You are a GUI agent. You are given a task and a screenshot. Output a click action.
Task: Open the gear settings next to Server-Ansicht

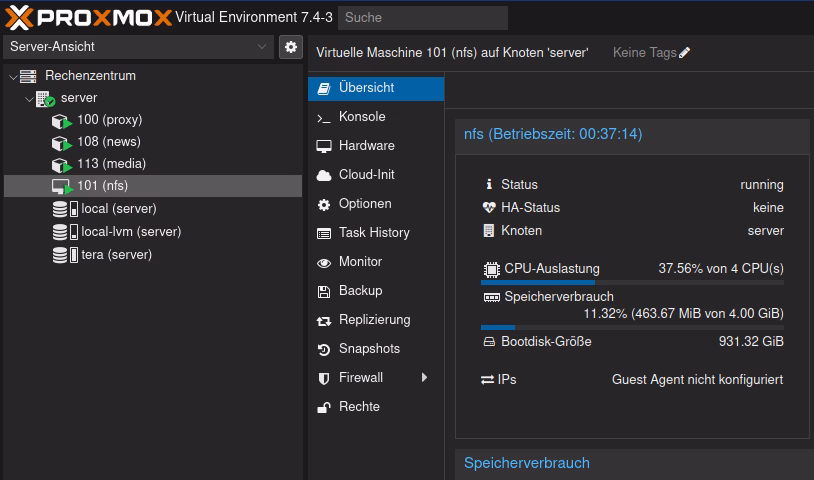pyautogui.click(x=291, y=47)
